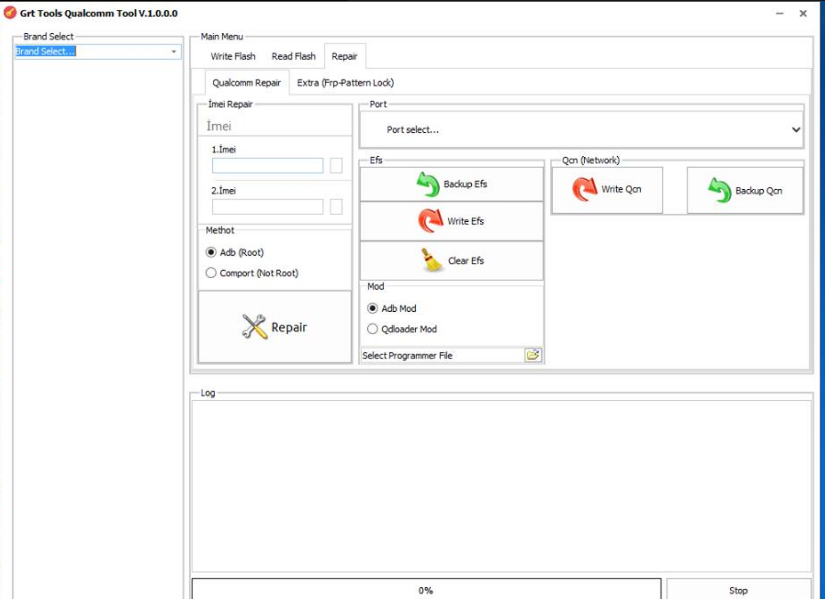Viewport: 825px width, 599px height.
Task: Click the green Backup Efs arrow icon
Action: click(x=428, y=184)
